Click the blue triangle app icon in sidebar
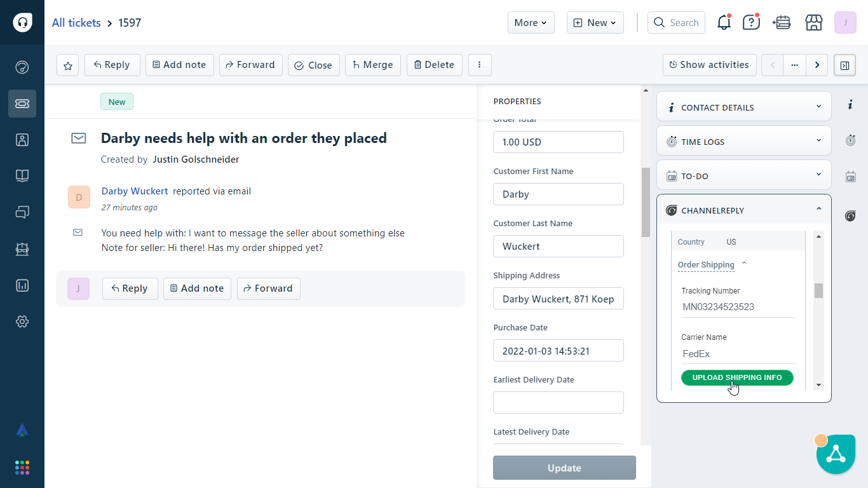Viewport: 868px width, 488px height. (22, 430)
